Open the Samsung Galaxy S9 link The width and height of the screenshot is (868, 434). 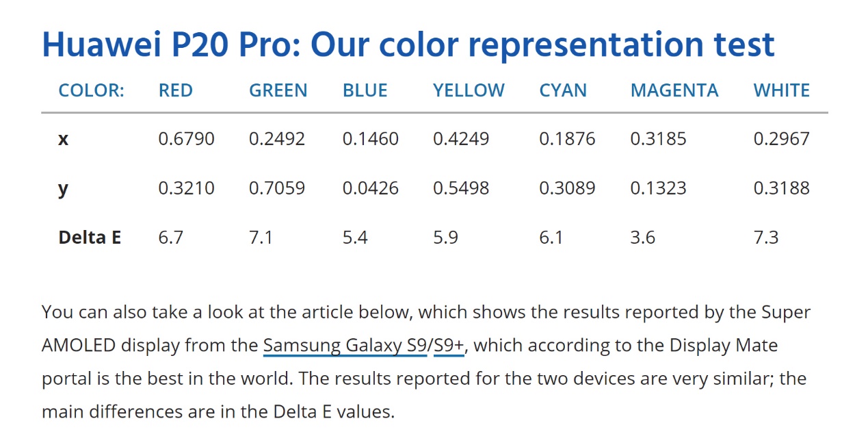[x=344, y=345]
